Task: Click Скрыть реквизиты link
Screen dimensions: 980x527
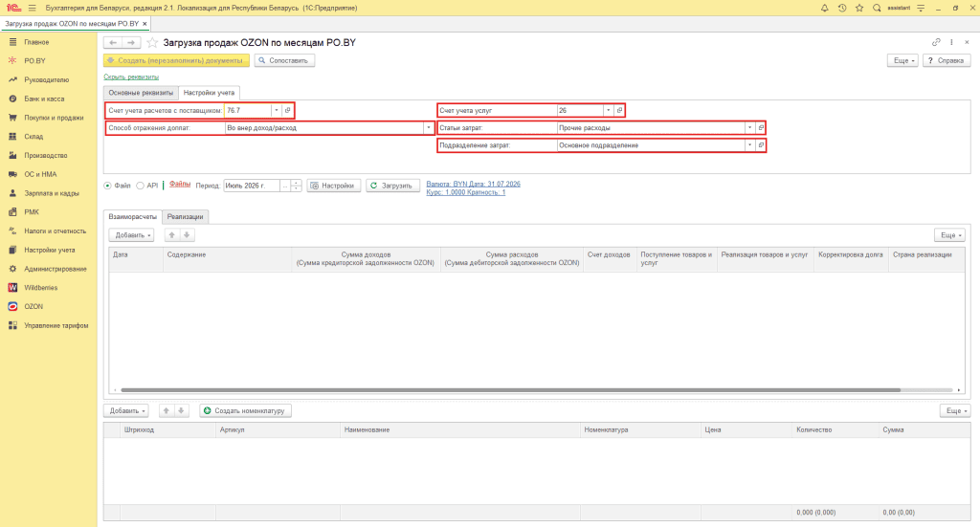Action: pos(131,77)
